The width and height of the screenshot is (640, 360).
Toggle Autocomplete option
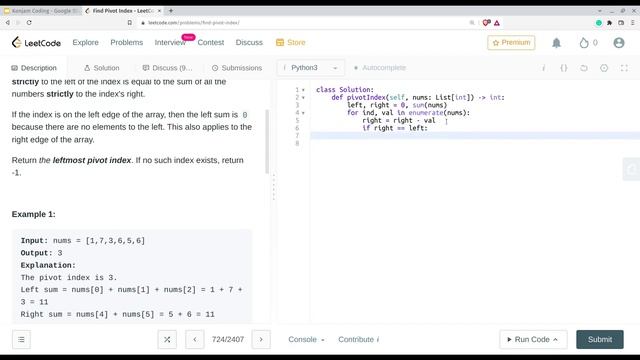click(380, 68)
